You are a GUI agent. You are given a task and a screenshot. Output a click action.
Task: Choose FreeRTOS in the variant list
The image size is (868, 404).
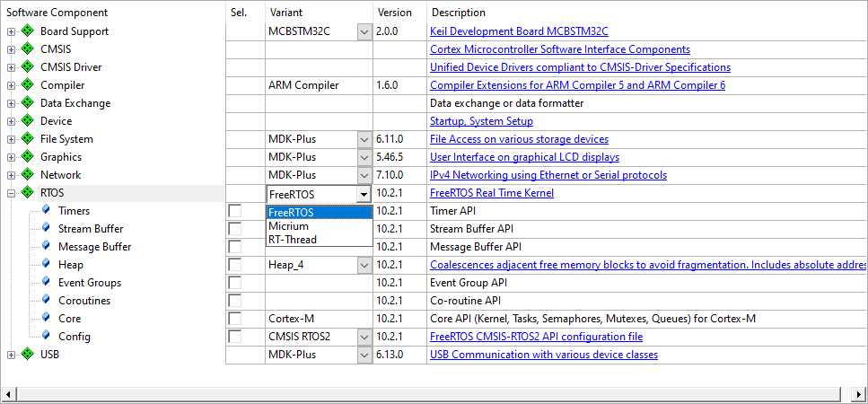click(319, 213)
